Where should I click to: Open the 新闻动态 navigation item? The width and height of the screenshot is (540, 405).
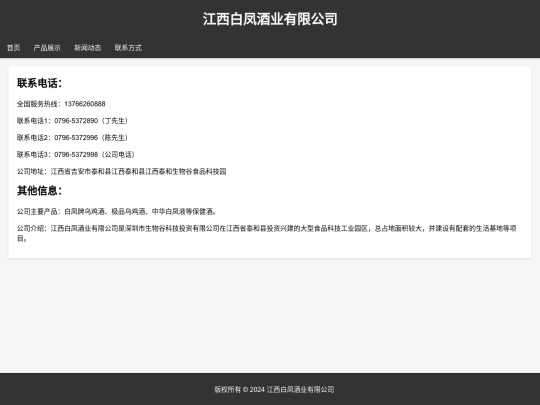(x=87, y=48)
